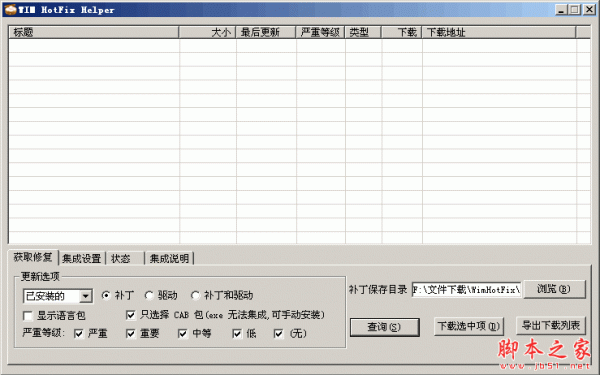Sort by the 标题 column header
Viewport: 600px width, 375px height.
(94, 32)
